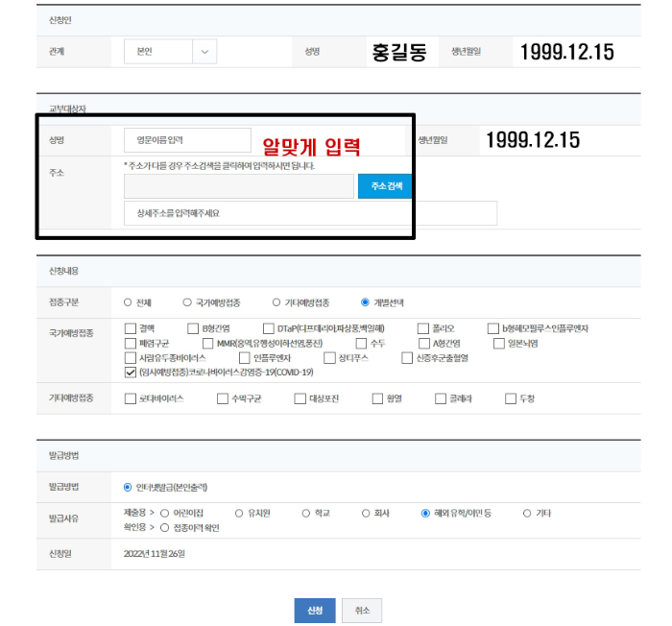The height and width of the screenshot is (626, 672).
Task: Select the 인터넷발급(본인출력) radio option
Action: (128, 487)
